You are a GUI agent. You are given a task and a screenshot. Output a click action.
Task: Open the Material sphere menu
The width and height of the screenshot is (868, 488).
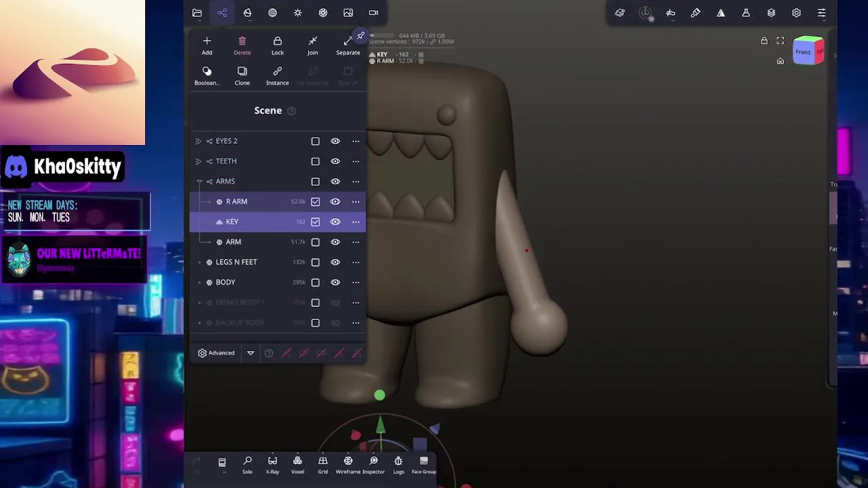coord(273,13)
